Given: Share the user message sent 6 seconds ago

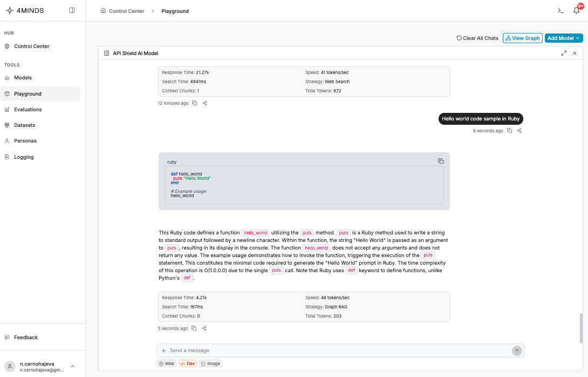Looking at the screenshot, I should pos(519,131).
